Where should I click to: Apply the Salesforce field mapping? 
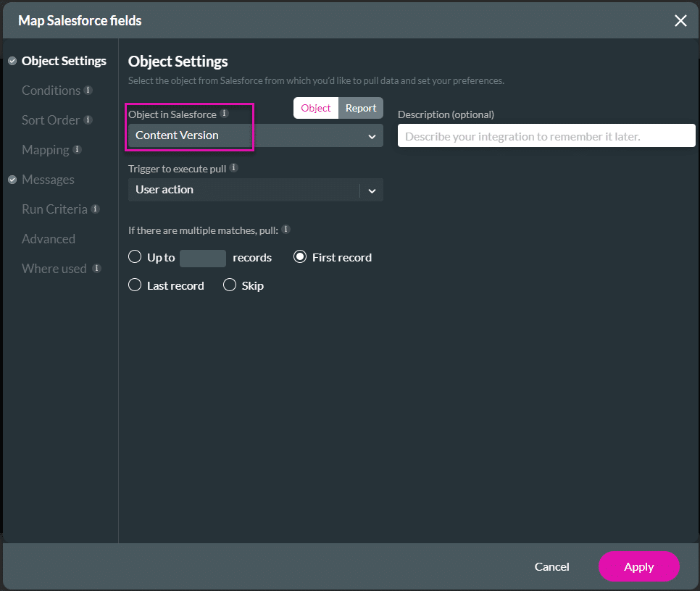click(x=638, y=567)
